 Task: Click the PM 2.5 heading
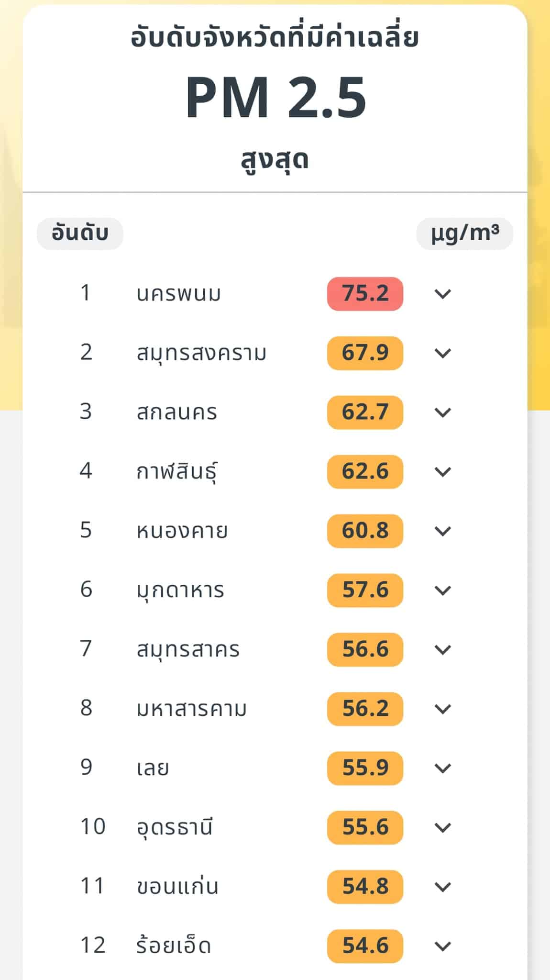pyautogui.click(x=275, y=97)
